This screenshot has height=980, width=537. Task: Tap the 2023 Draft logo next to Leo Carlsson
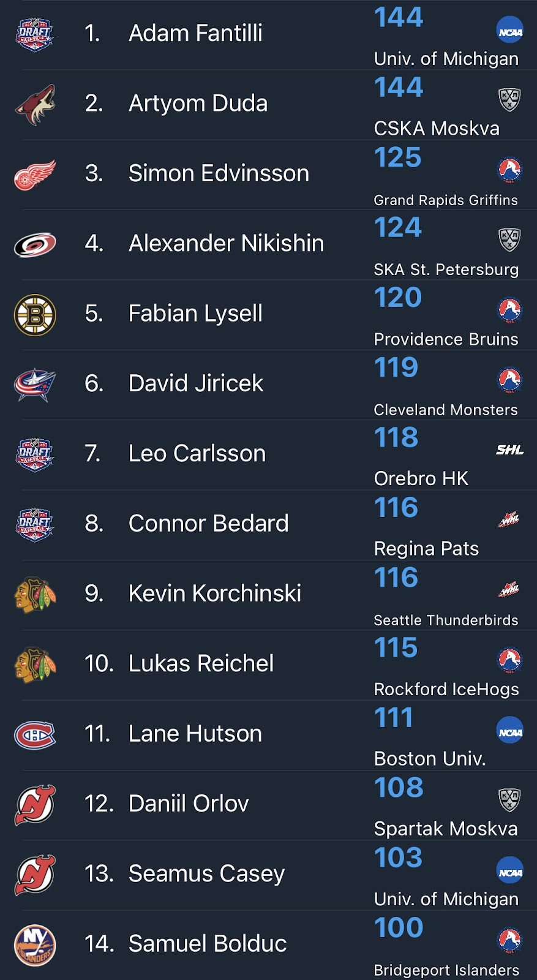tap(35, 454)
